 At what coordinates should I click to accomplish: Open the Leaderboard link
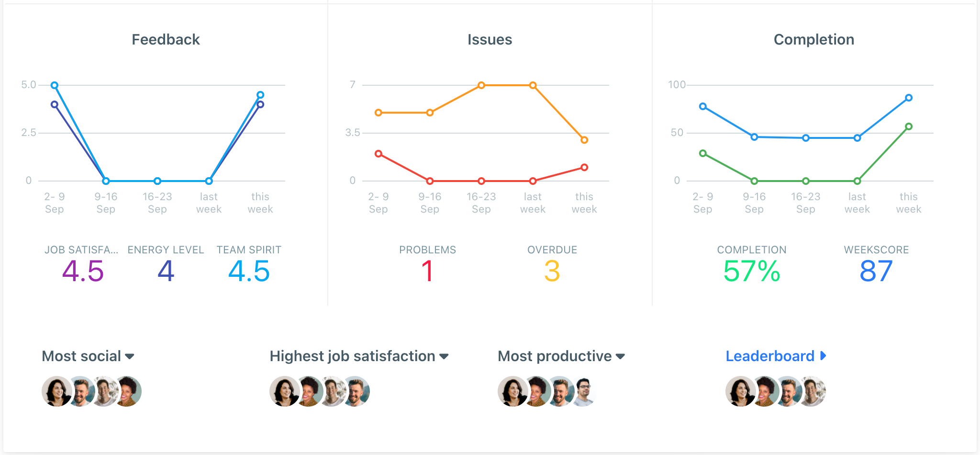coord(770,356)
